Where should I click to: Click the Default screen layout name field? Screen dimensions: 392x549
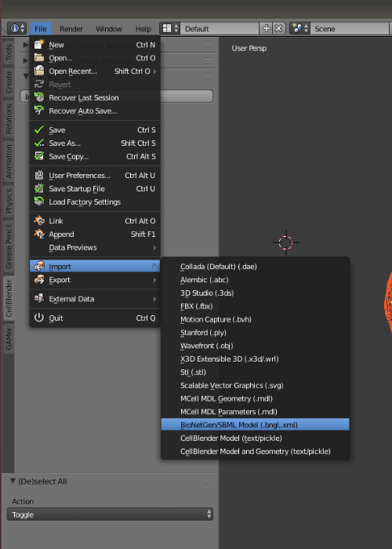coord(220,28)
